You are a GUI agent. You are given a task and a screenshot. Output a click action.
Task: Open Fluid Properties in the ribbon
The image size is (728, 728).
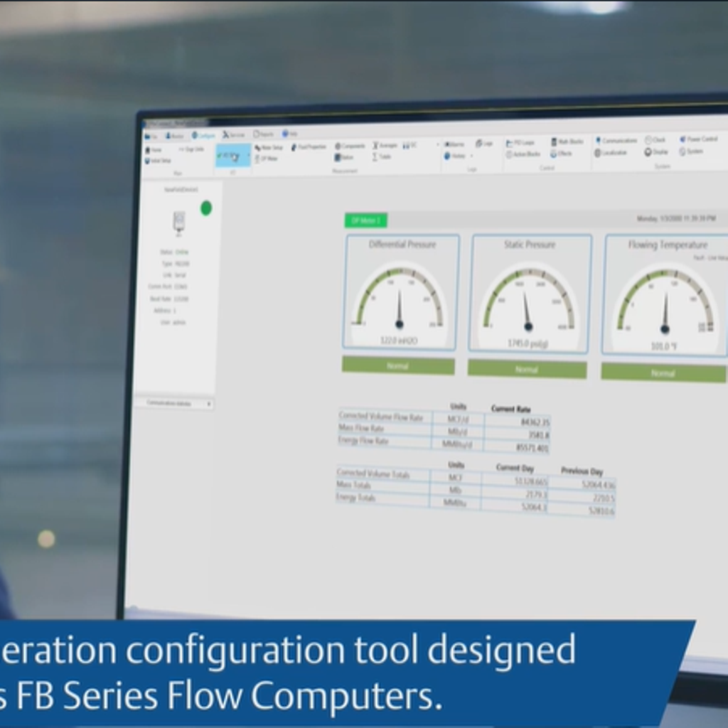(309, 147)
